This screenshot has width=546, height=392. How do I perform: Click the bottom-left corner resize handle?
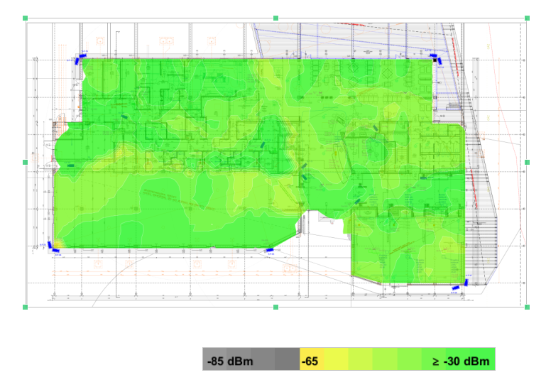click(26, 307)
